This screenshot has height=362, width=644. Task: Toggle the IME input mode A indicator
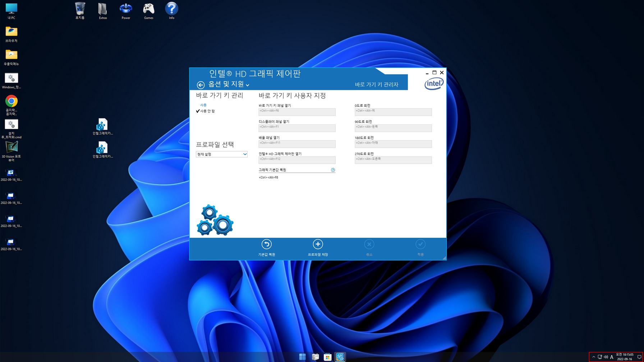[x=612, y=357]
